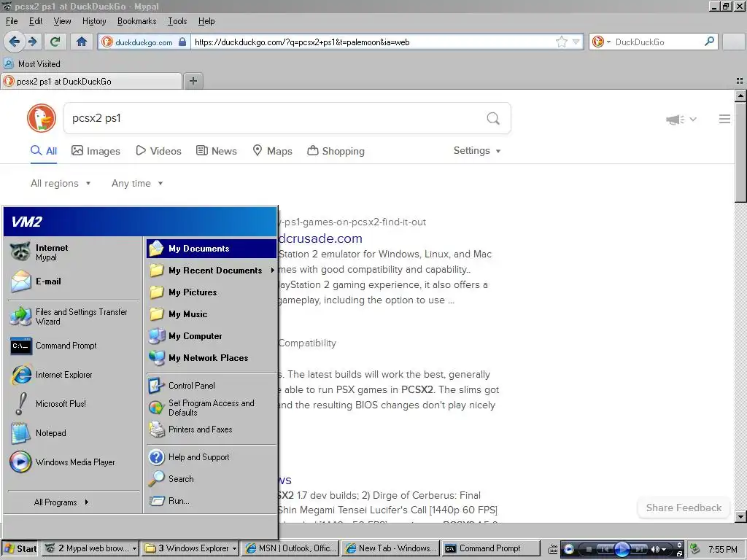Open a new browser tab
Image resolution: width=747 pixels, height=560 pixels.
(193, 81)
